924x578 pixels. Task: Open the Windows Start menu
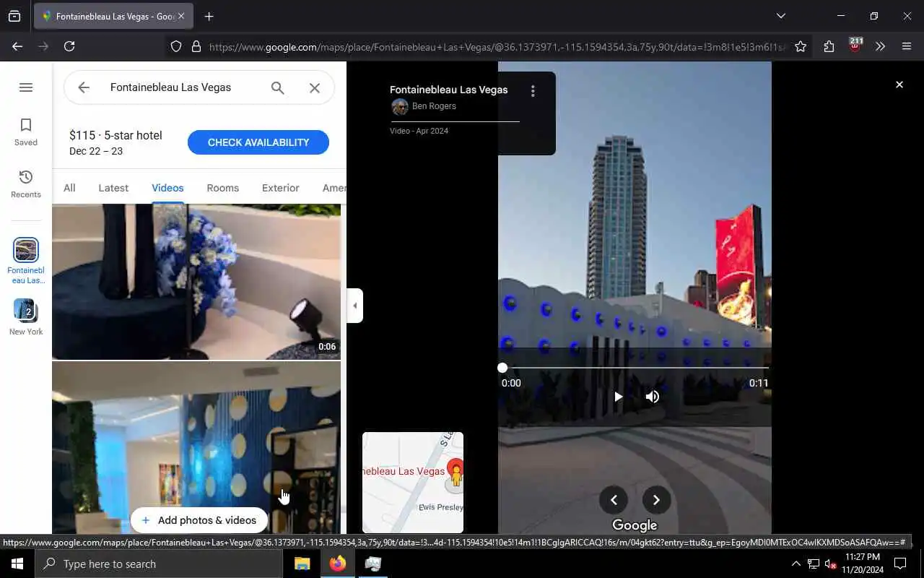17,564
